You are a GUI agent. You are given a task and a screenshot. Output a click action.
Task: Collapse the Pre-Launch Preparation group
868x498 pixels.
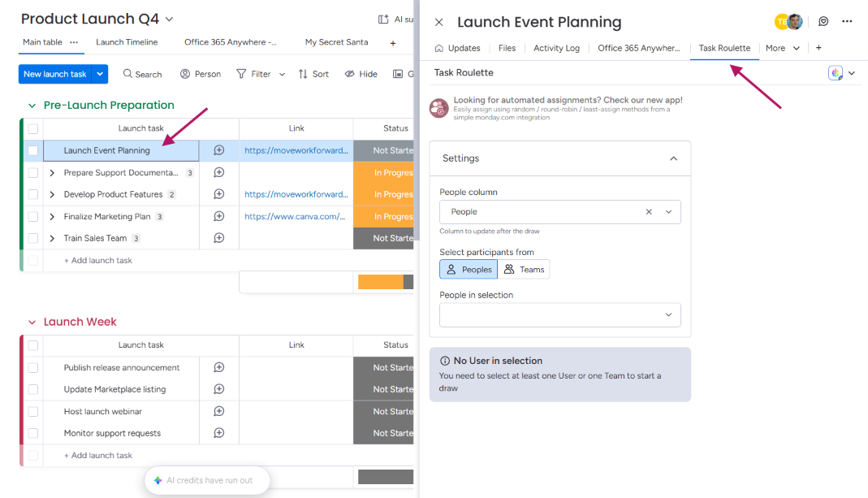click(x=32, y=106)
